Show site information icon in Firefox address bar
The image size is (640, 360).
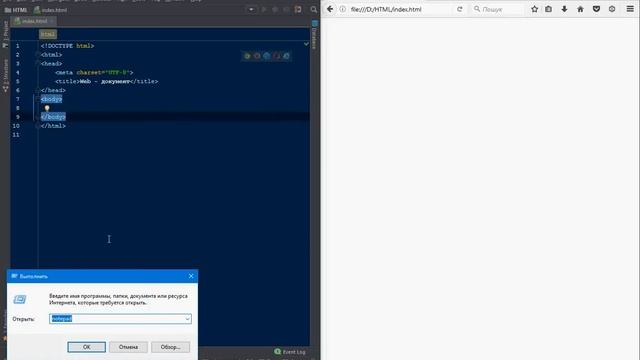(x=343, y=9)
